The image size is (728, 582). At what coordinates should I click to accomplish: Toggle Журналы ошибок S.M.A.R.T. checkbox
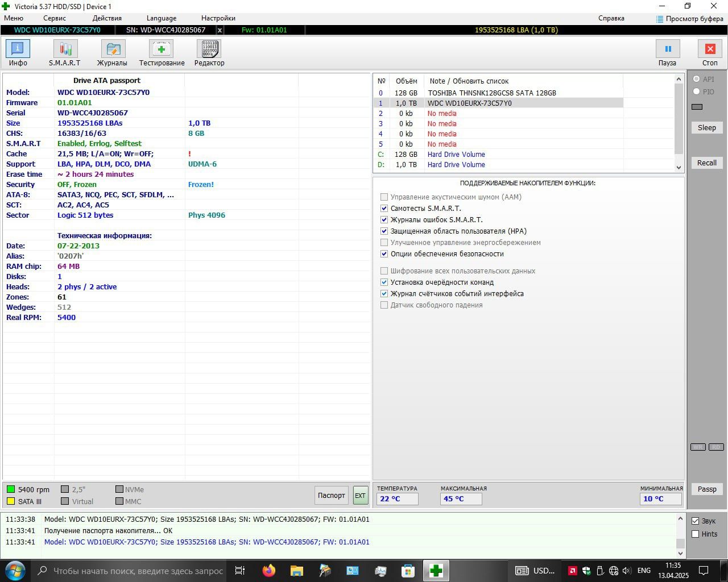tap(384, 220)
